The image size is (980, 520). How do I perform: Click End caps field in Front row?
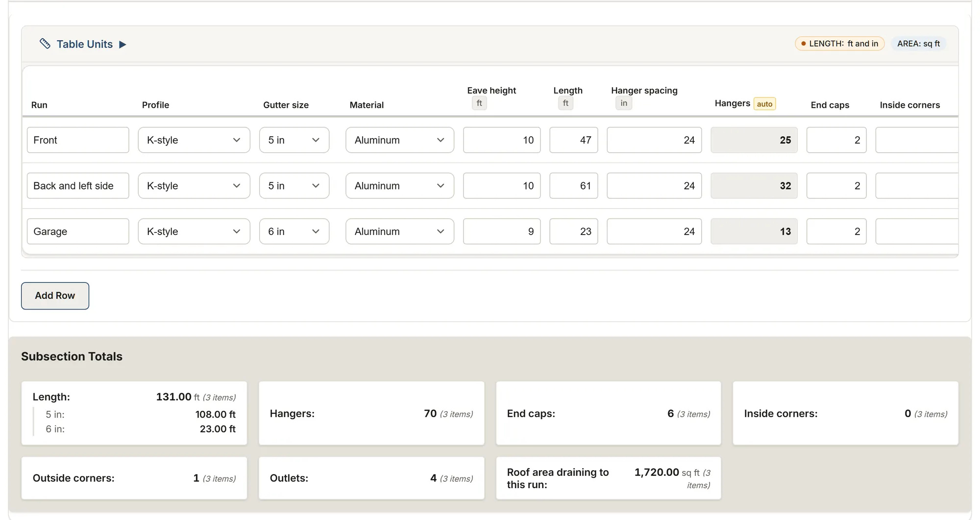[836, 140]
